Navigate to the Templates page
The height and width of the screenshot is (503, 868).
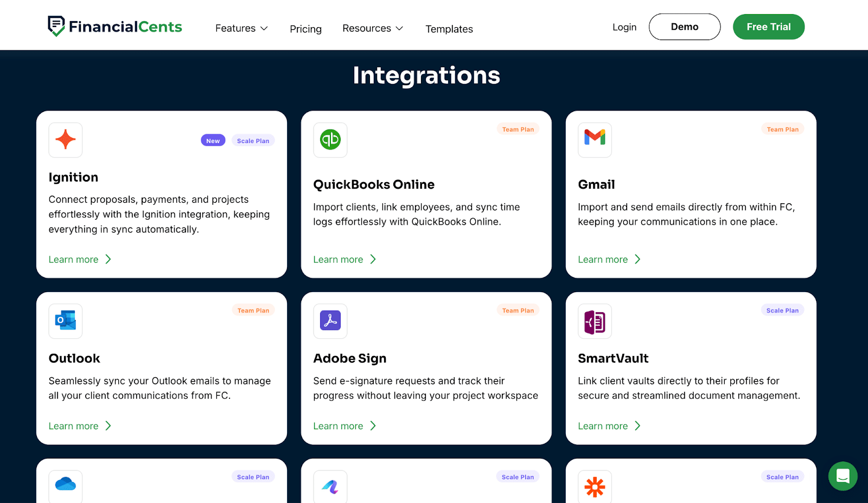449,29
